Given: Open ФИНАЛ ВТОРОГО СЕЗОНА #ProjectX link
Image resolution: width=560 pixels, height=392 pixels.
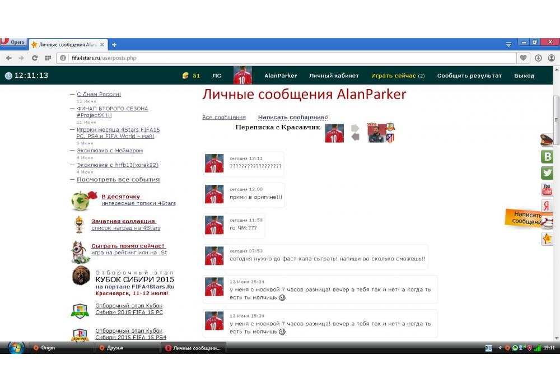Looking at the screenshot, I should point(112,112).
